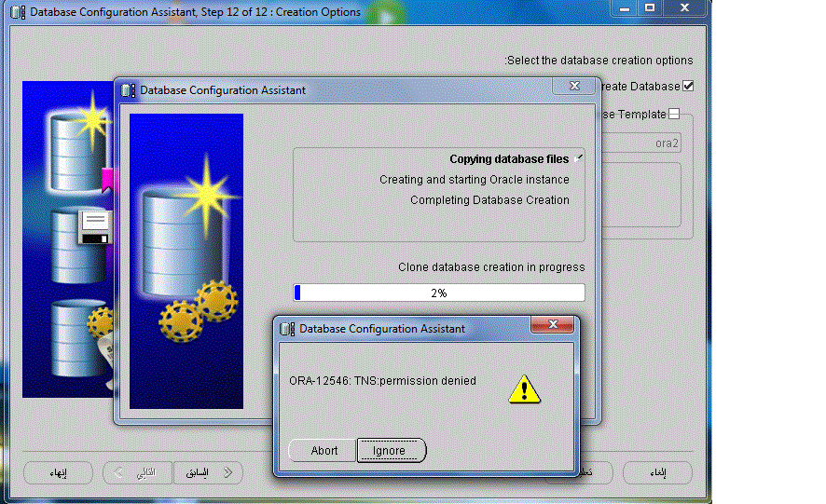Image resolution: width=826 pixels, height=504 pixels.
Task: Toggle the Create Database checkbox
Action: pos(688,86)
